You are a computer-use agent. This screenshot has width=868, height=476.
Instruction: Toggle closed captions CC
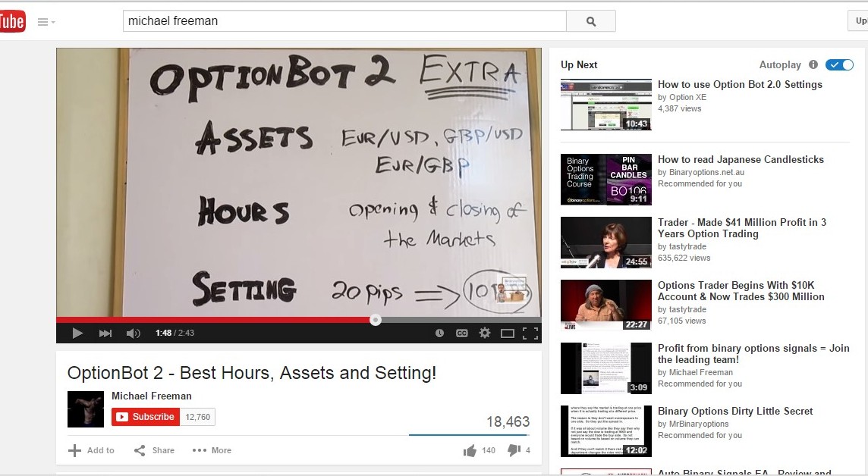461,333
